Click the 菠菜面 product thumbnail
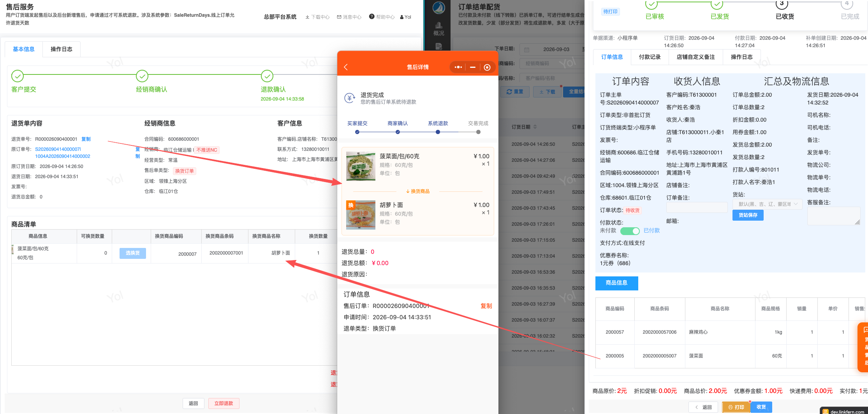Screen dimensions: 868x414 [361, 166]
